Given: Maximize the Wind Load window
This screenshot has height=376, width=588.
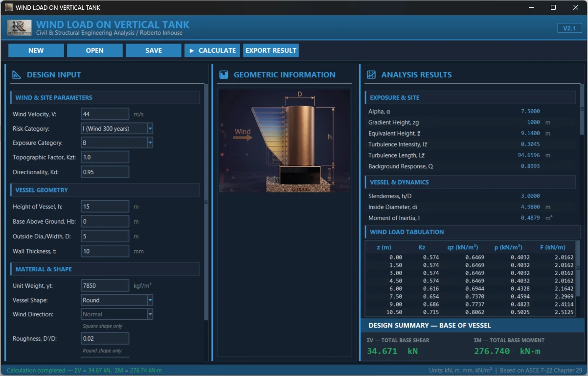Looking at the screenshot, I should 553,7.
